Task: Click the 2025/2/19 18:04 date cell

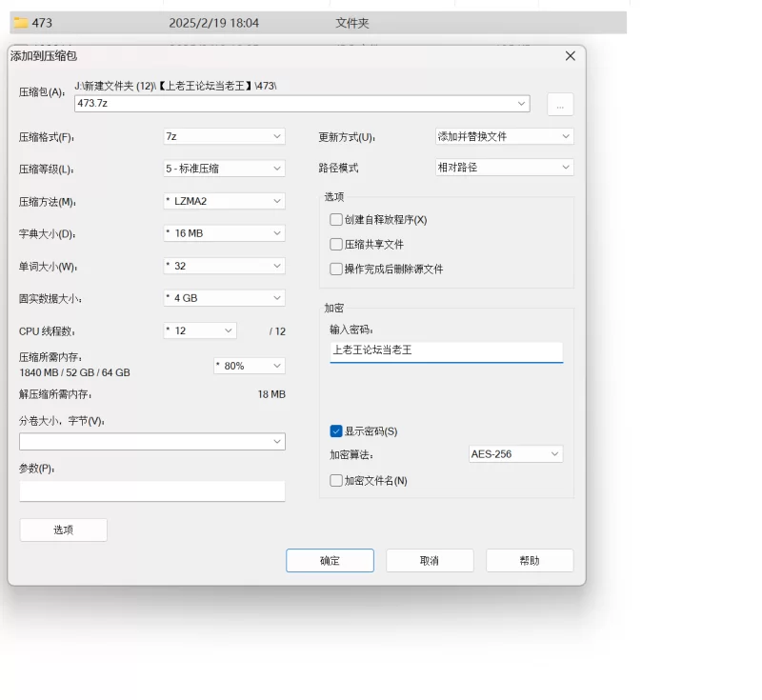Action: [x=213, y=23]
